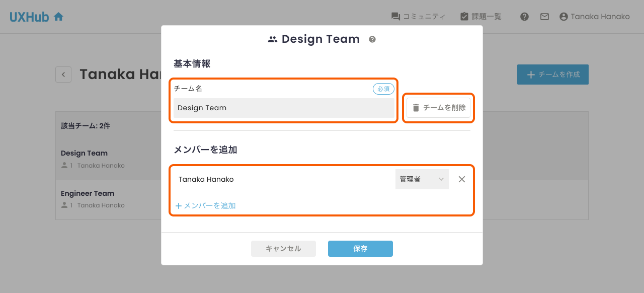This screenshot has width=644, height=293.
Task: Open the help icon next to Design Team heading
Action: click(x=372, y=39)
